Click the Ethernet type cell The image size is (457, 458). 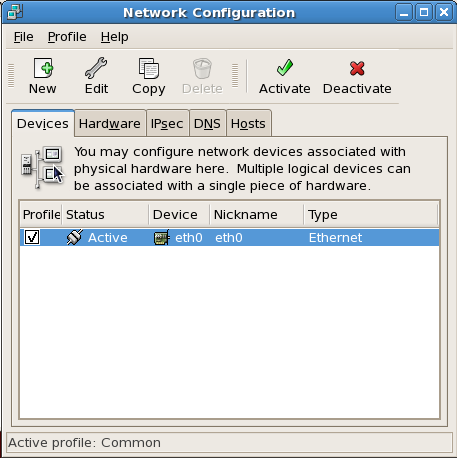tap(335, 238)
